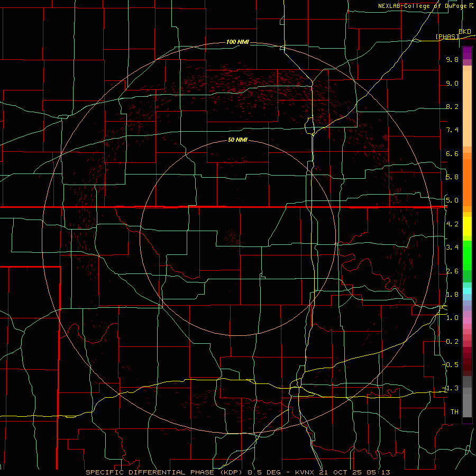This screenshot has height=476, width=476.
Task: Click the 0.2 scale value
Action: pyautogui.click(x=452, y=342)
